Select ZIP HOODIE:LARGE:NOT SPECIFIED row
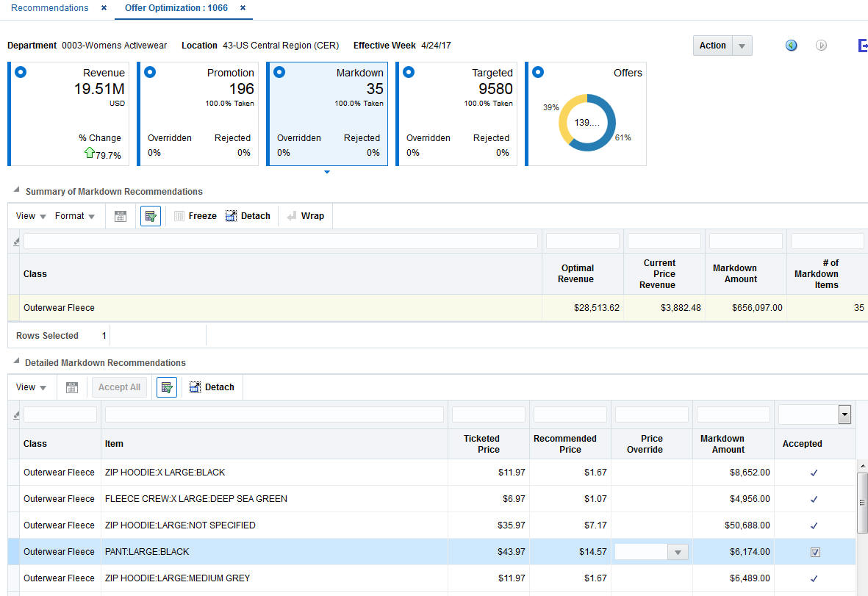Viewport: 868px width, 596px height. [x=431, y=525]
